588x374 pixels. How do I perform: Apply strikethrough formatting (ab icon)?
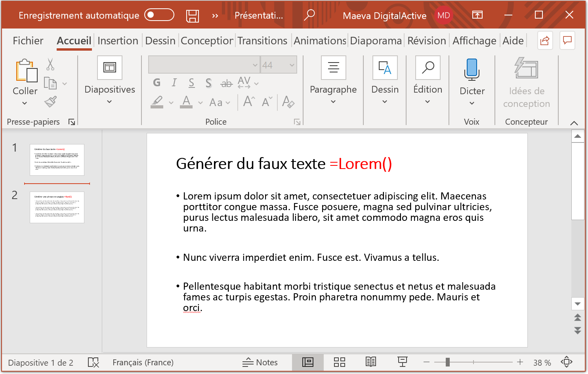(x=226, y=83)
